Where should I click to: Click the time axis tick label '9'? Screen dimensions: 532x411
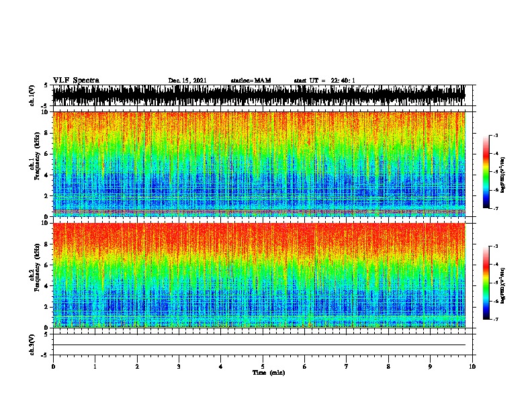coord(430,366)
